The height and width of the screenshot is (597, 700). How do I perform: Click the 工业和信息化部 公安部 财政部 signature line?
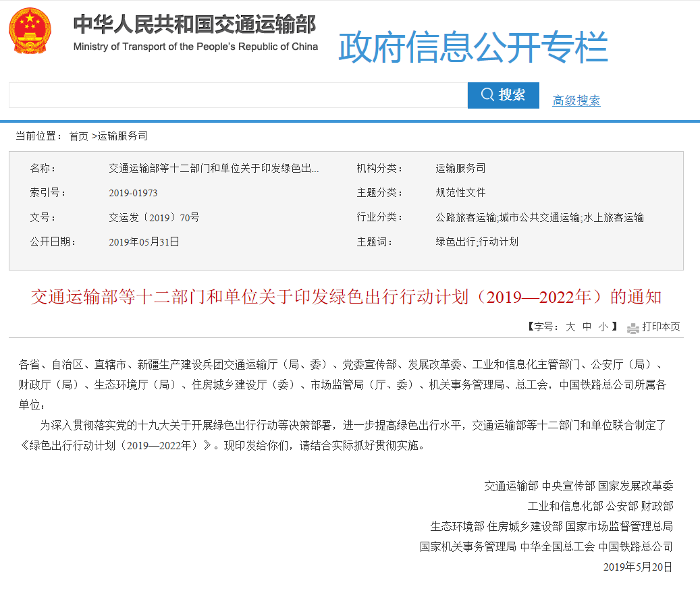600,506
